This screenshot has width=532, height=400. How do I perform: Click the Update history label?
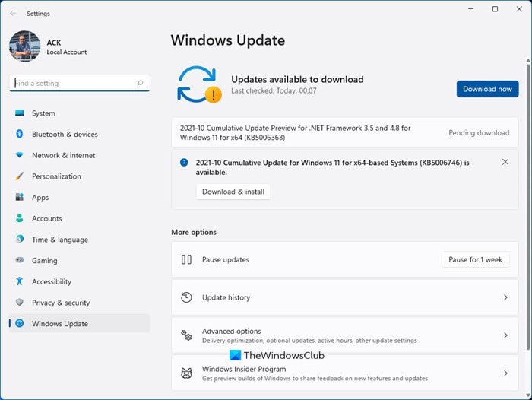[x=226, y=297]
